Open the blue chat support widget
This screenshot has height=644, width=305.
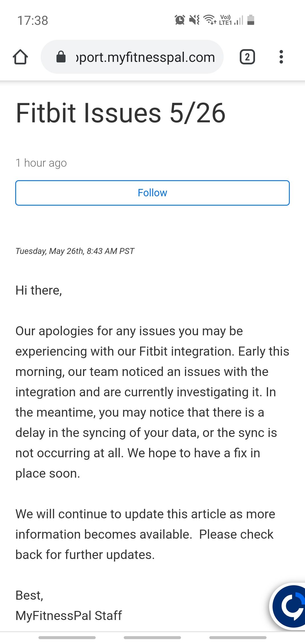(291, 606)
